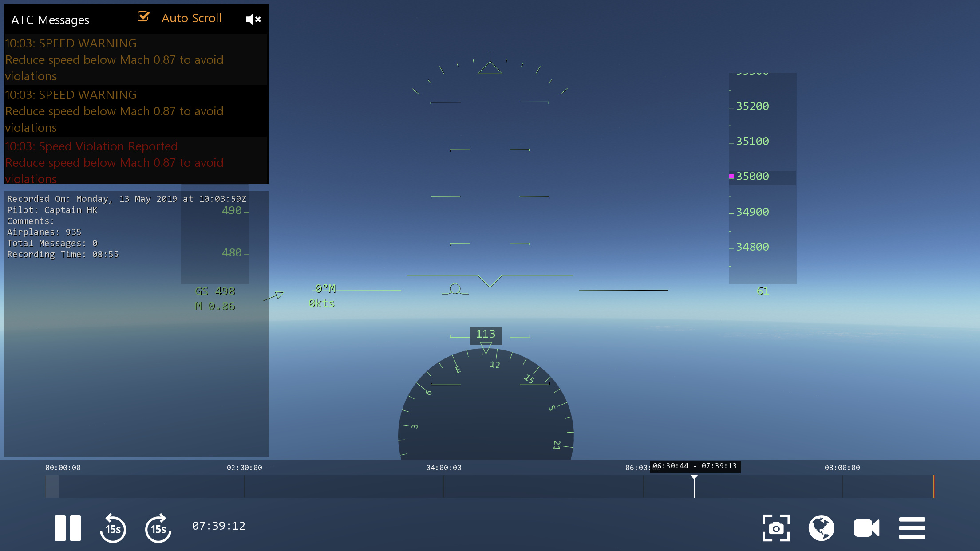Open the hamburger menu
The width and height of the screenshot is (980, 551).
pos(912,528)
